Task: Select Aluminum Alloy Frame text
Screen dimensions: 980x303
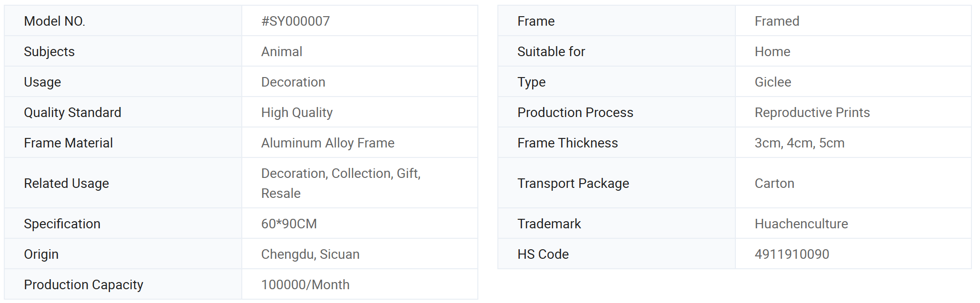Action: (327, 143)
